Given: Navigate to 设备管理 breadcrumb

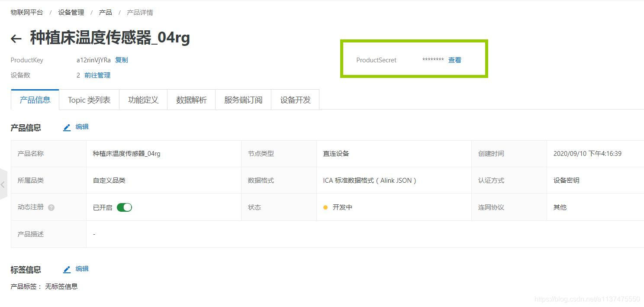Looking at the screenshot, I should [71, 13].
